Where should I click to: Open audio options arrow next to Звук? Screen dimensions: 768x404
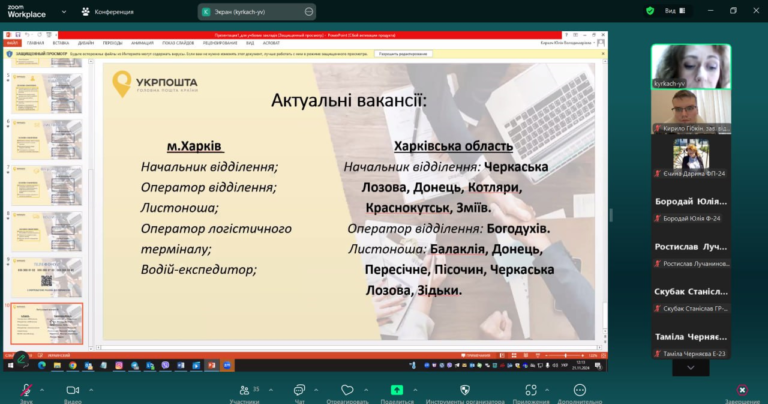click(x=42, y=390)
